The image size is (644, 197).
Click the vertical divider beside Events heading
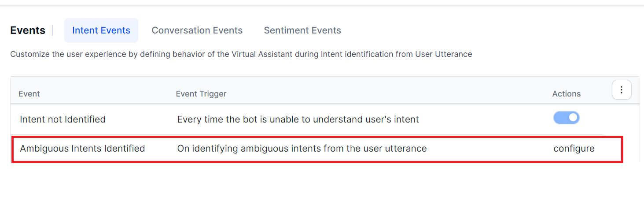52,30
